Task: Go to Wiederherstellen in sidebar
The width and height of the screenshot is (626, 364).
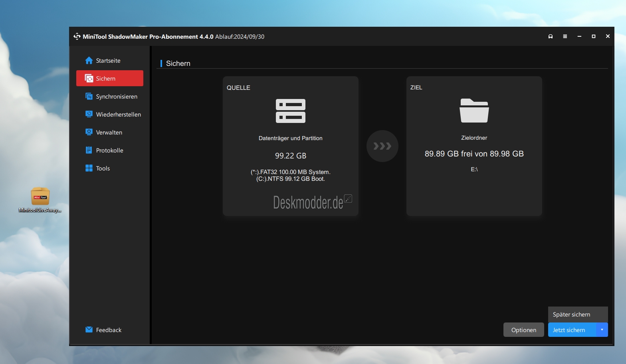Action: click(113, 115)
